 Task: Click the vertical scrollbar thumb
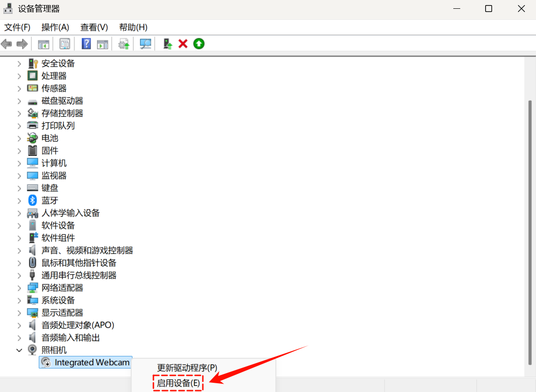tap(530, 231)
